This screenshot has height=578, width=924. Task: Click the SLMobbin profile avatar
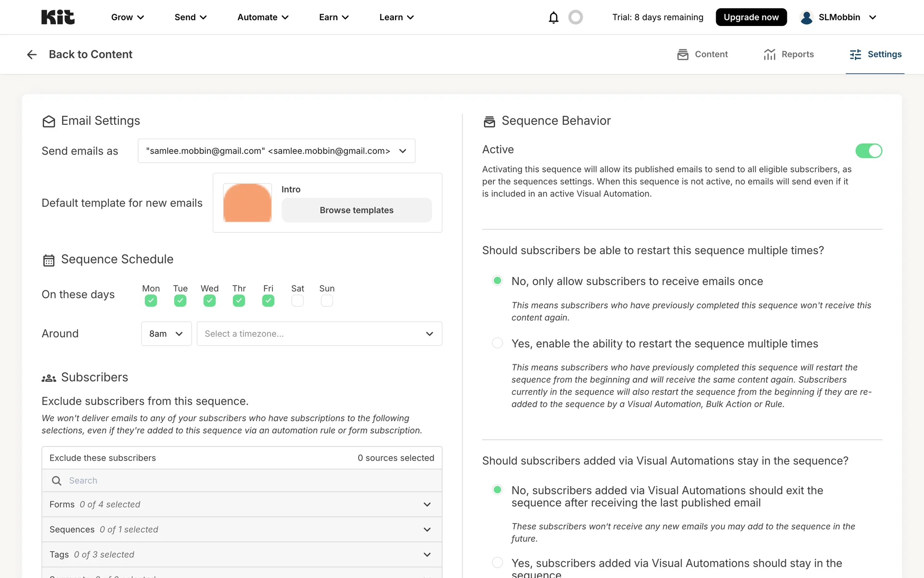pos(806,17)
